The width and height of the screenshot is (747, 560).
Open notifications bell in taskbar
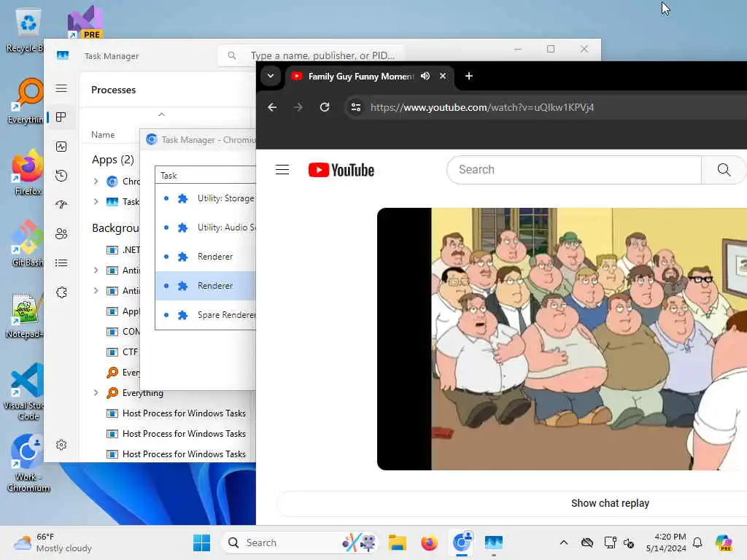(x=697, y=542)
